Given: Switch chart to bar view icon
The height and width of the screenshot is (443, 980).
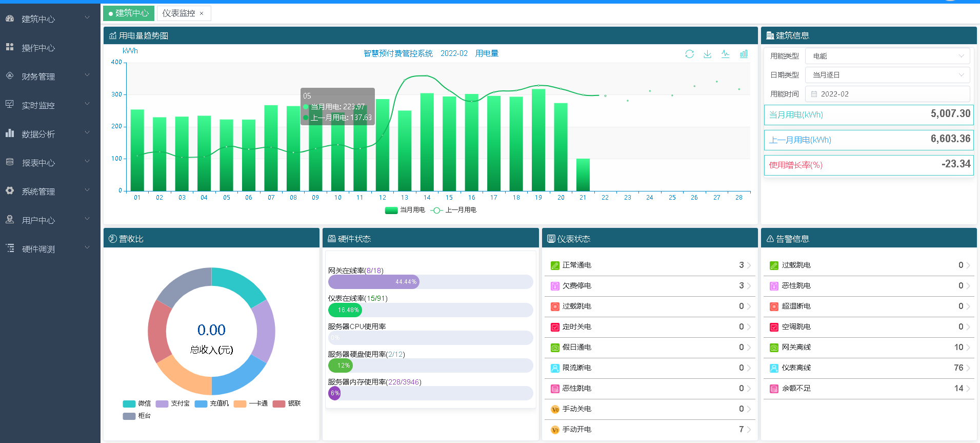Looking at the screenshot, I should tap(744, 54).
